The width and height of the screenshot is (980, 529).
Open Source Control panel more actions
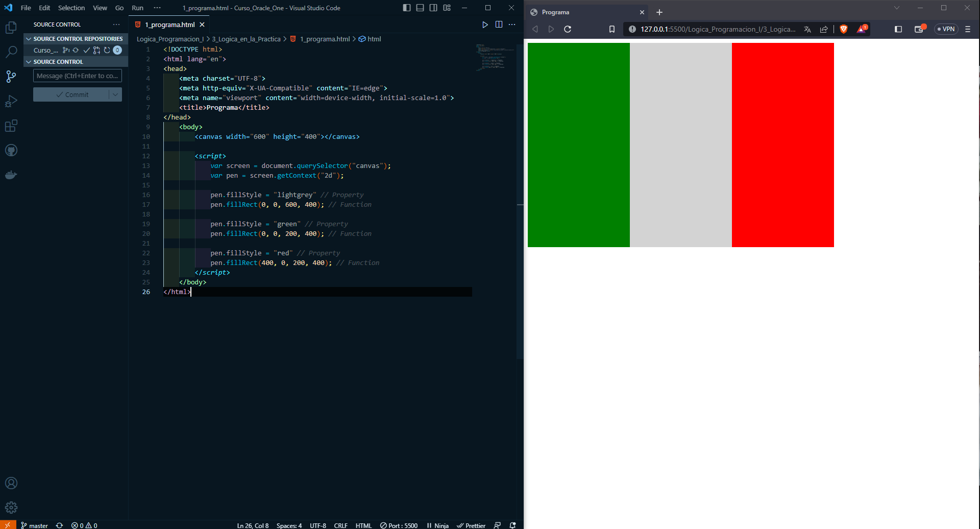[116, 25]
